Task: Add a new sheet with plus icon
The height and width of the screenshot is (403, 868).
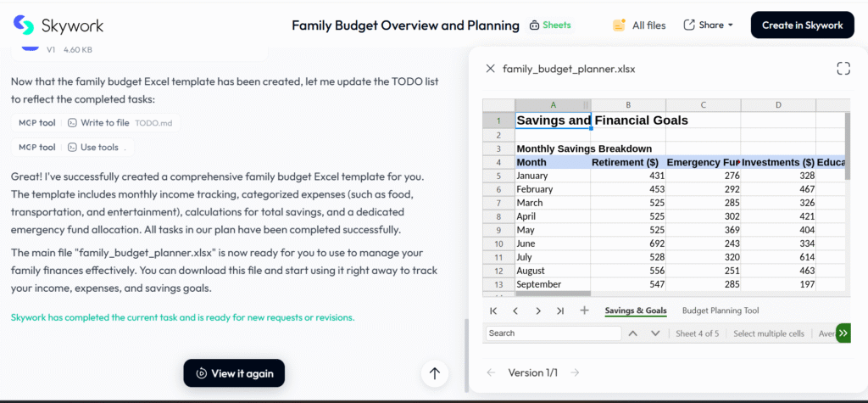Action: (x=584, y=311)
